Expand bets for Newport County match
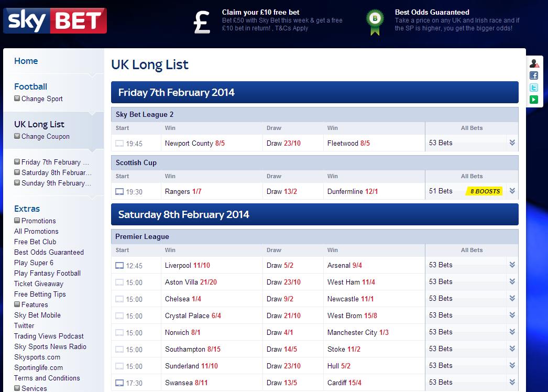548x392 pixels. coord(512,143)
